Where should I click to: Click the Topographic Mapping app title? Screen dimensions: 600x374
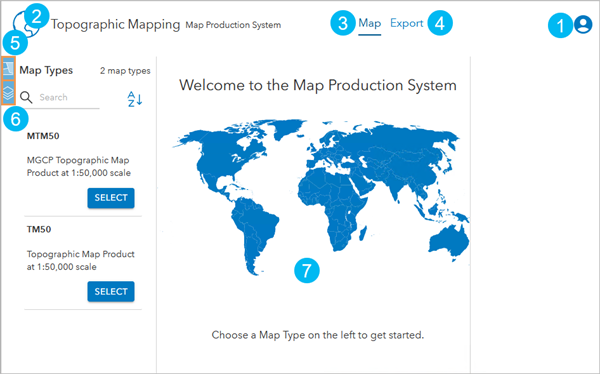coord(116,24)
